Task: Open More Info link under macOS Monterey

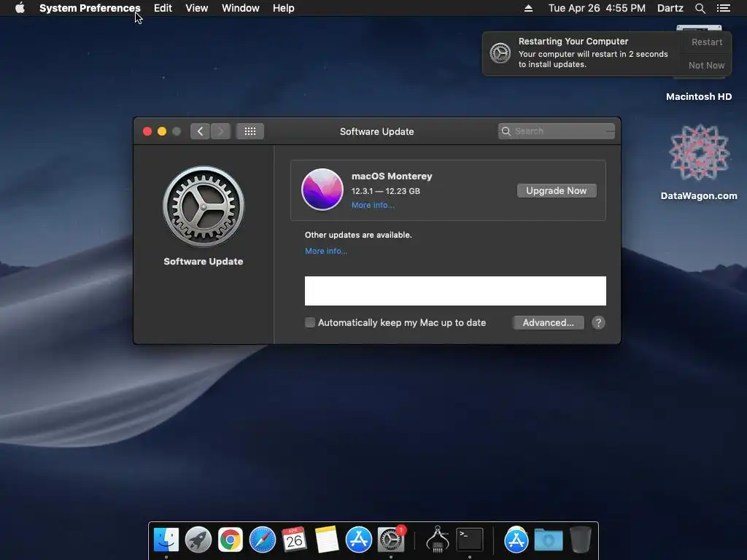Action: 373,205
